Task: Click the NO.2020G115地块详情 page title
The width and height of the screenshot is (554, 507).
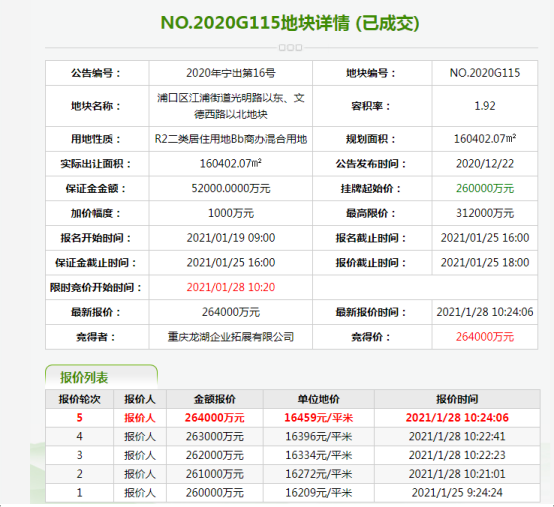Action: 290,23
